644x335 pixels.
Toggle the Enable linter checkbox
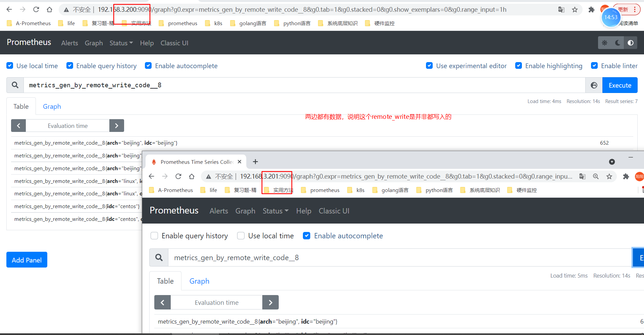(x=594, y=66)
